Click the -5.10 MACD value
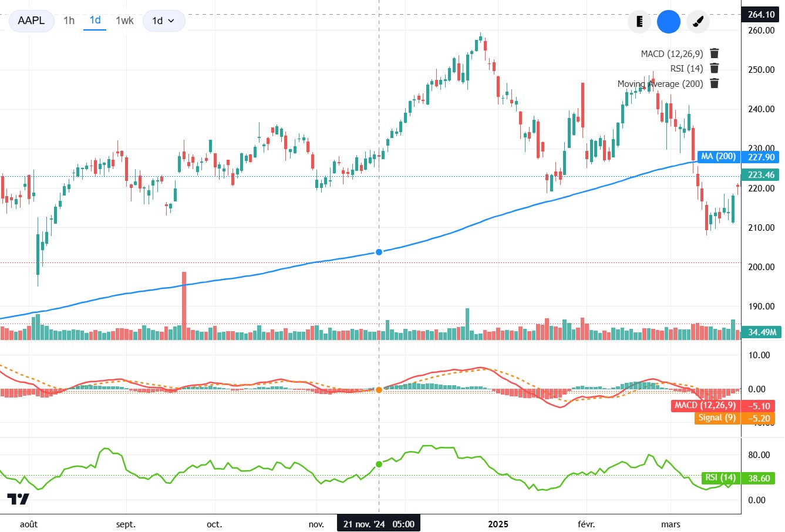This screenshot has width=785, height=532. point(759,406)
